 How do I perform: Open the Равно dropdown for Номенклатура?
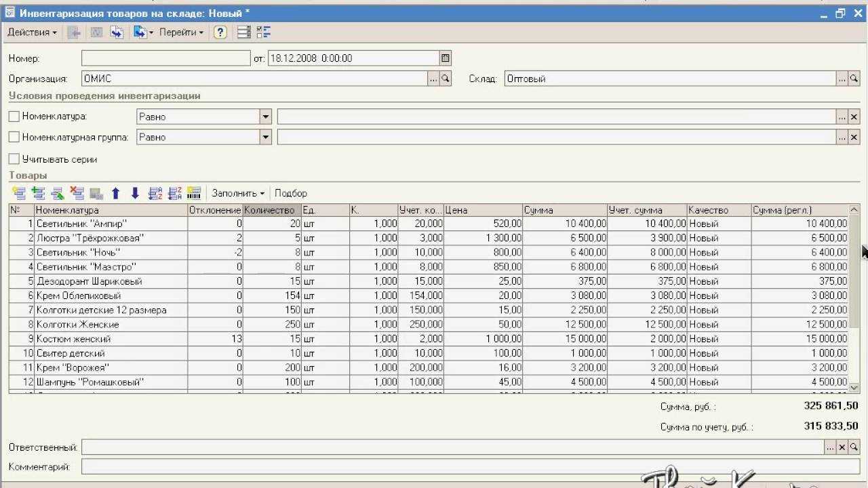(x=266, y=117)
